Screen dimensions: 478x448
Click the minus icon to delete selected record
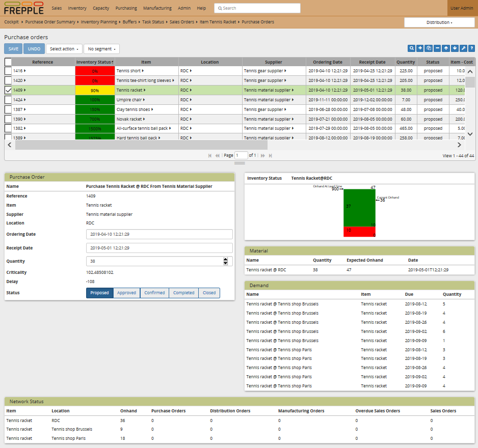click(438, 48)
